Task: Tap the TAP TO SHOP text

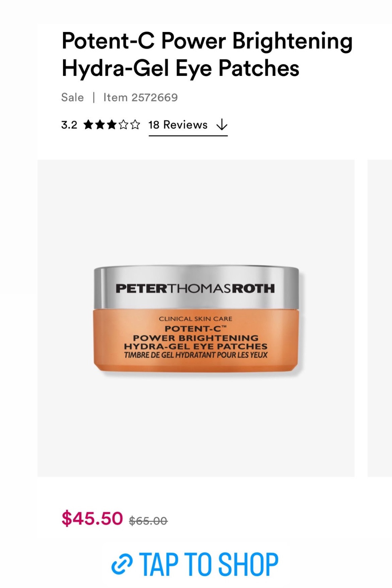Action: (209, 564)
